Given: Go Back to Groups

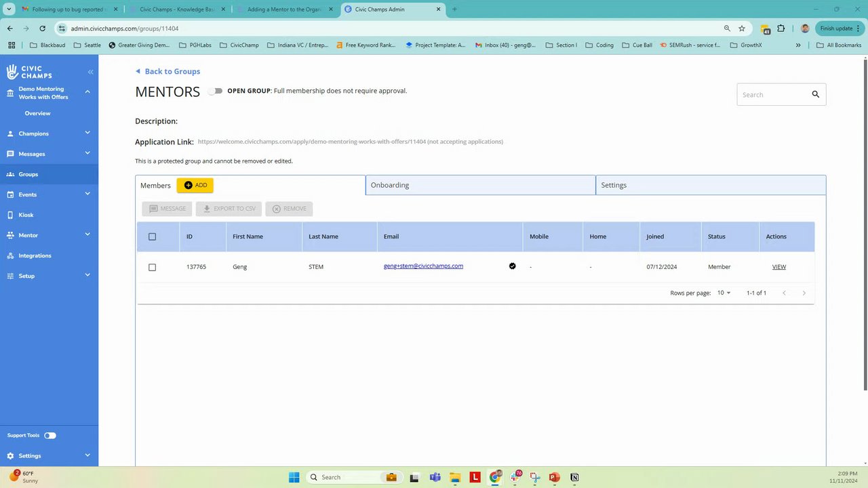Looking at the screenshot, I should 167,71.
